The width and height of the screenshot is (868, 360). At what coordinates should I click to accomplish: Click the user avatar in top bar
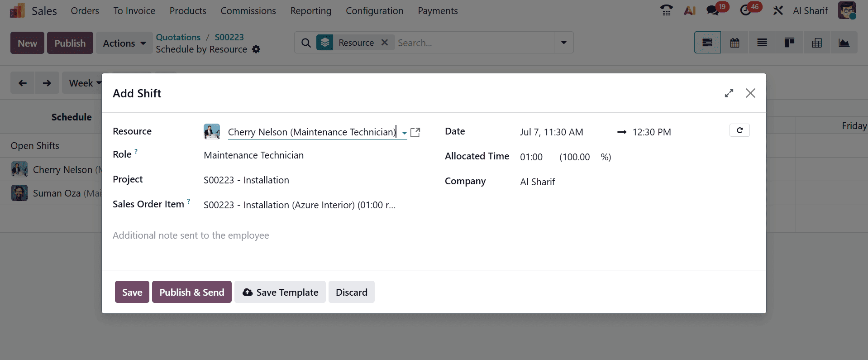tap(847, 10)
